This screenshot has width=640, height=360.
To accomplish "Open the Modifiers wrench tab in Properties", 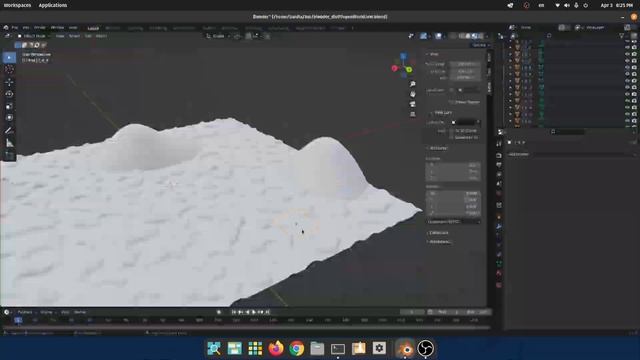I will 499,226.
